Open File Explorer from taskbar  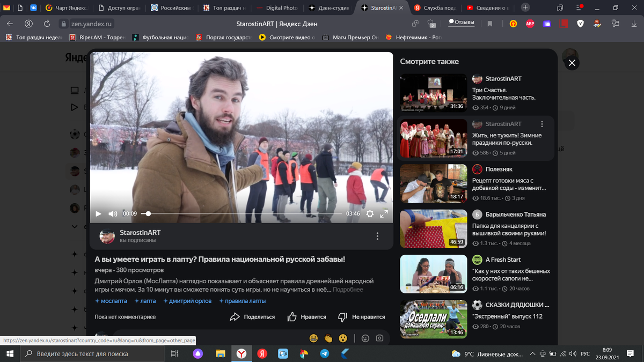point(220,353)
